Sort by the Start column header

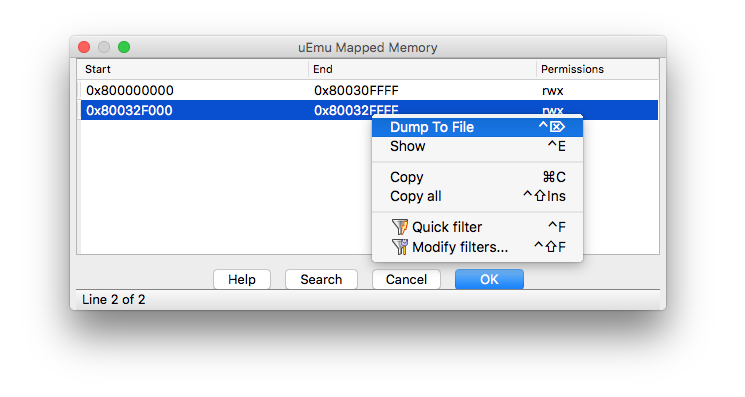pyautogui.click(x=193, y=69)
